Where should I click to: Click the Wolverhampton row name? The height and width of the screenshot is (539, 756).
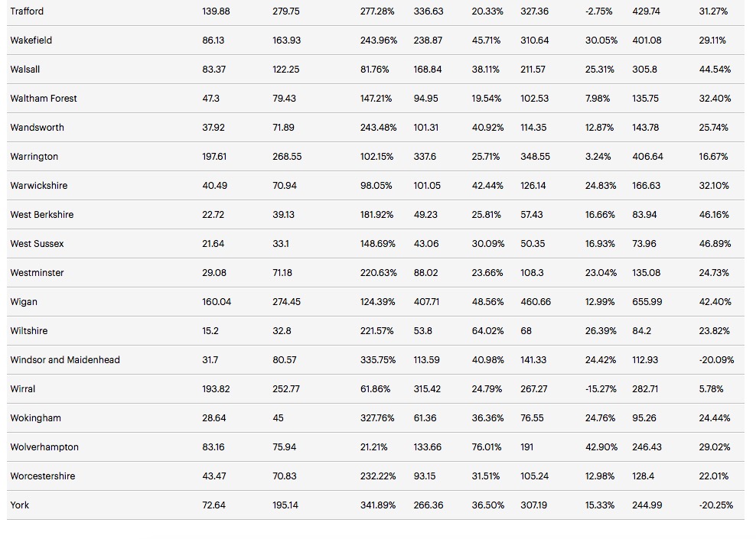[44, 447]
